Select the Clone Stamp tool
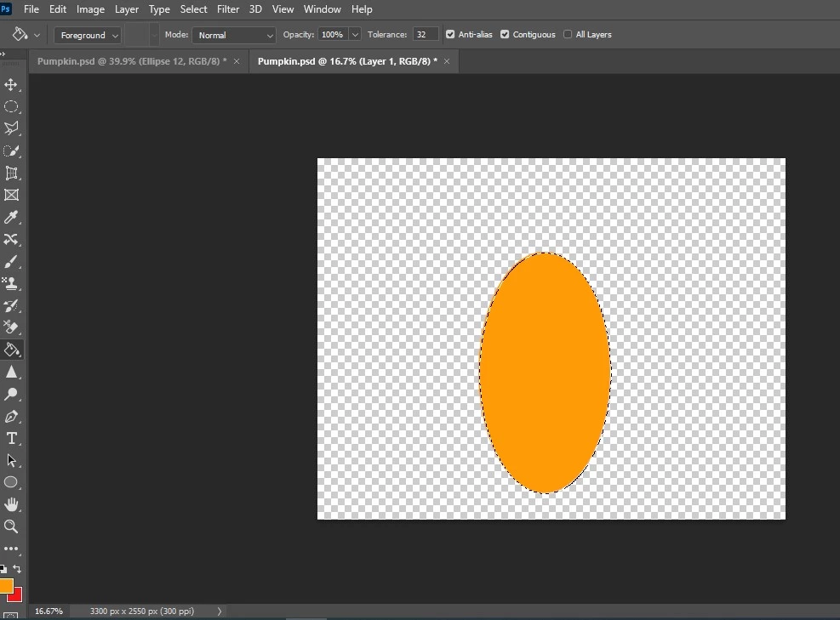Viewport: 840px width, 620px height. 11,283
